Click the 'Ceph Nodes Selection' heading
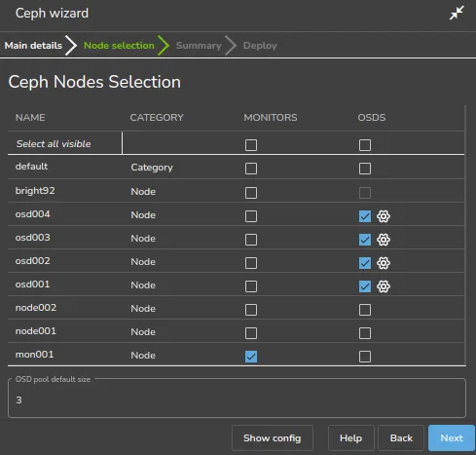 [x=94, y=82]
